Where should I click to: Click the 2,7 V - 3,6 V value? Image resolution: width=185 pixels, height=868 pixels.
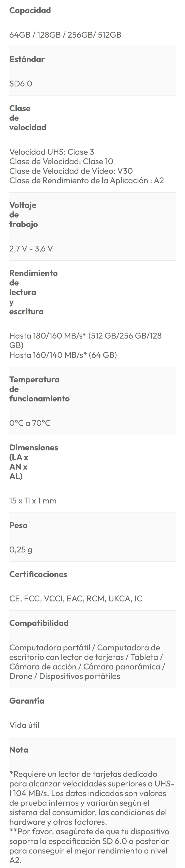(x=31, y=249)
